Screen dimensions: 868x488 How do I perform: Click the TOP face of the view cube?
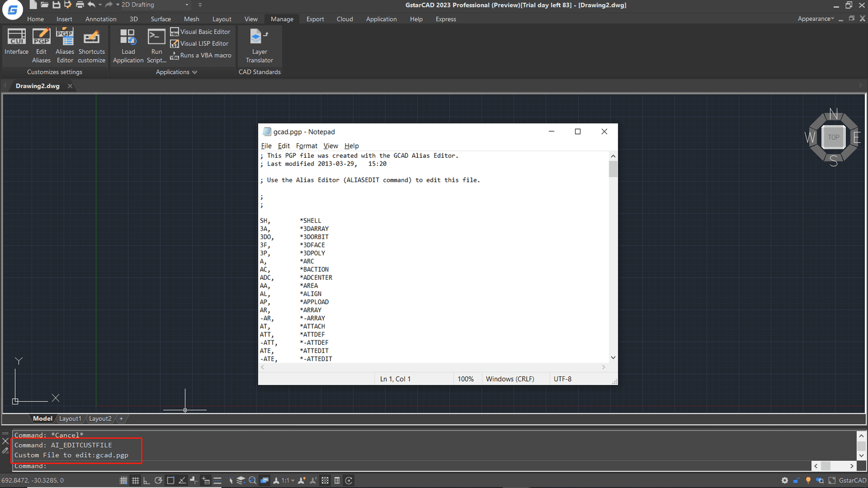tap(833, 137)
